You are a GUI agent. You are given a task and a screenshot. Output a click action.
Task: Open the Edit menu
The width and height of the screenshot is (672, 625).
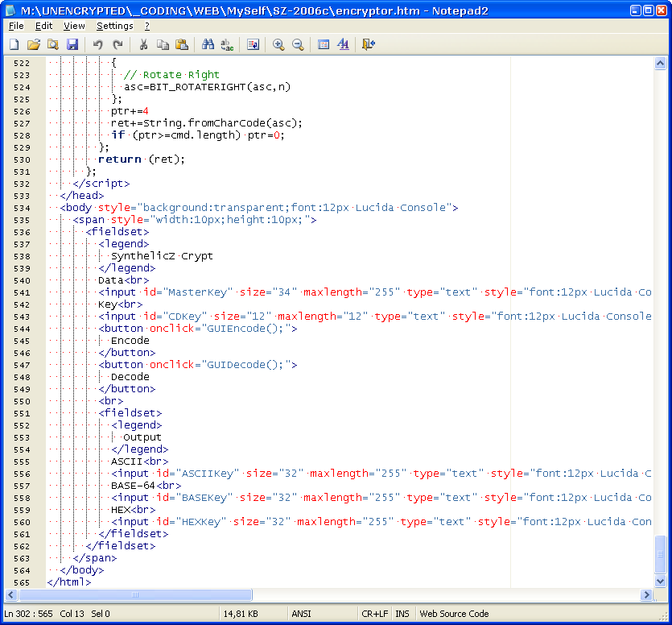43,26
